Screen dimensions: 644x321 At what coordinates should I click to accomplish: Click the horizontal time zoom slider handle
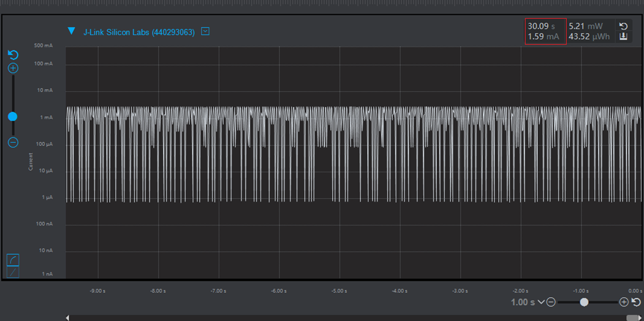click(584, 303)
